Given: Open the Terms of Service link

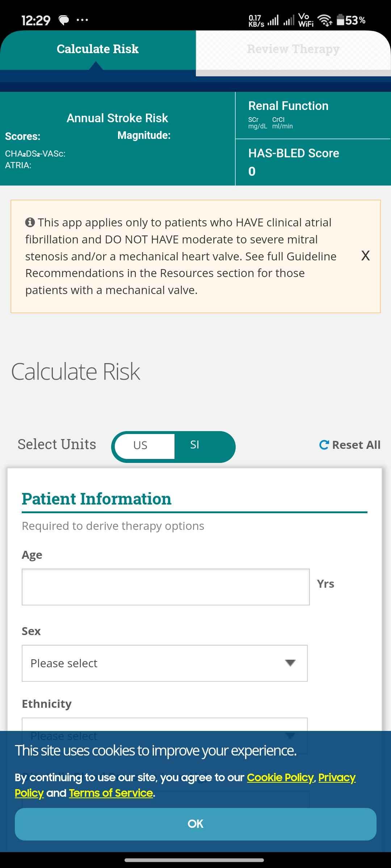Looking at the screenshot, I should (111, 793).
